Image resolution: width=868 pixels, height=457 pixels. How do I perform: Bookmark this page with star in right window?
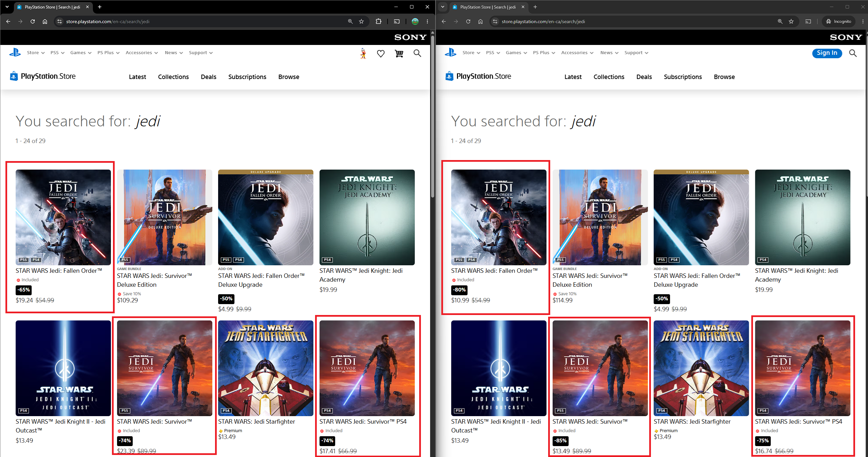coord(791,21)
